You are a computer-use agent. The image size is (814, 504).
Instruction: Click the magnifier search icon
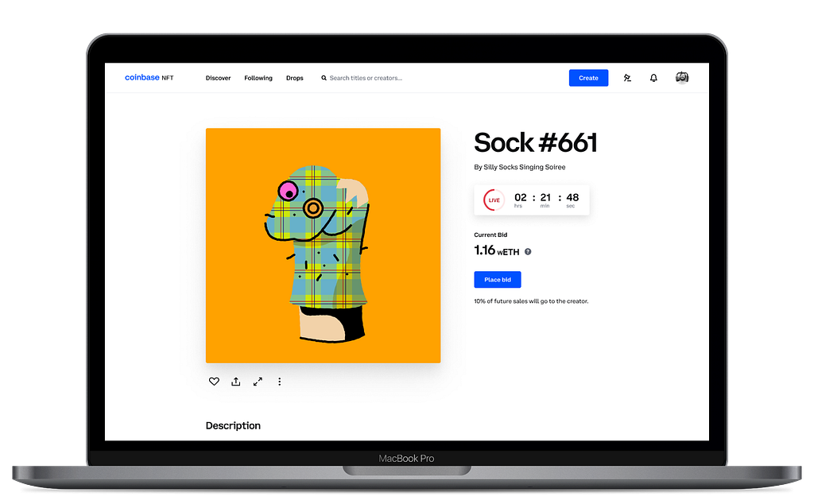[324, 78]
